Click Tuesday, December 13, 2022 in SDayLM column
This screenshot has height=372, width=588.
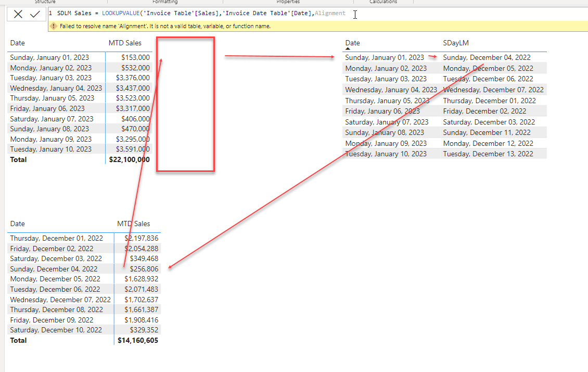488,154
